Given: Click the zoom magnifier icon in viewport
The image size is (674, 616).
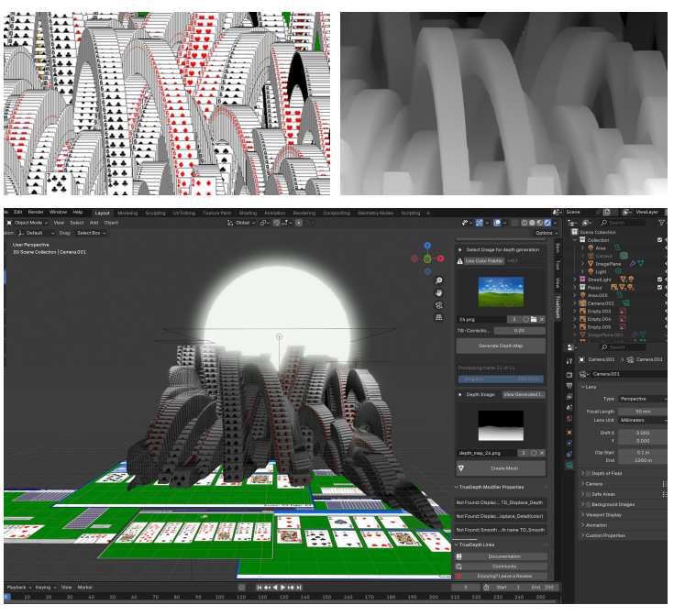Looking at the screenshot, I should click(x=440, y=281).
